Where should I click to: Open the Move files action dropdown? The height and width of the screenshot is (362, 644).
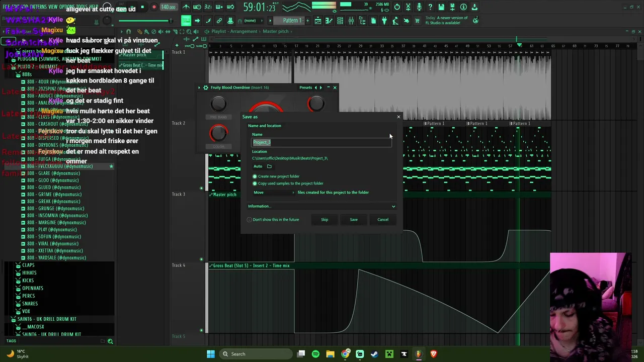pos(274,193)
